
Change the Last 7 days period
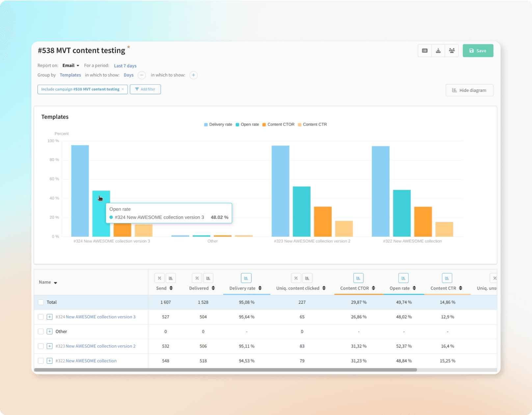click(125, 66)
